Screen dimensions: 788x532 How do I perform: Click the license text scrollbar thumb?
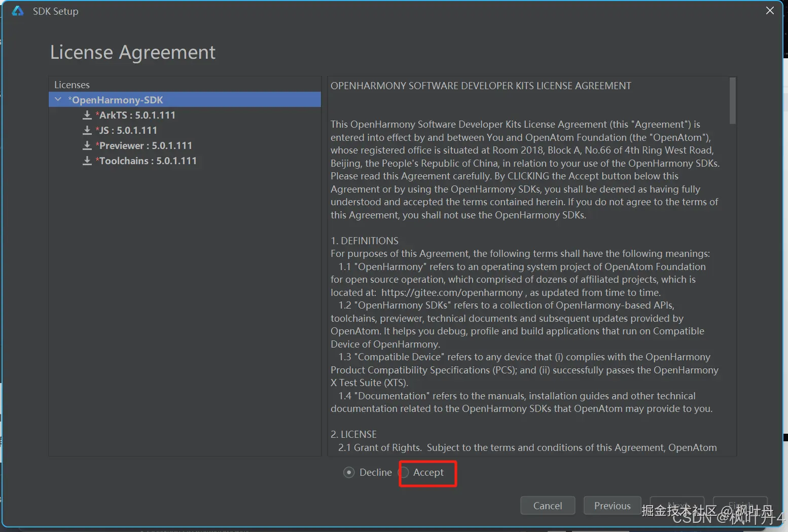click(x=732, y=100)
